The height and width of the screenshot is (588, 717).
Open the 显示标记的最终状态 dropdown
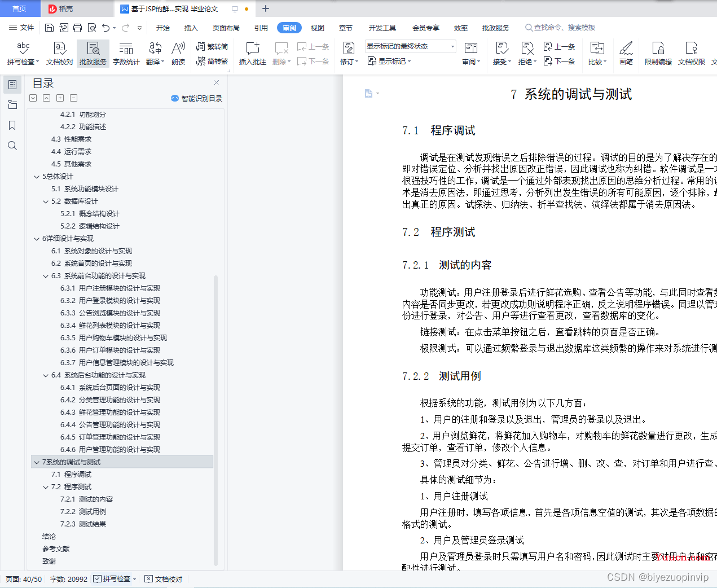pyautogui.click(x=411, y=46)
